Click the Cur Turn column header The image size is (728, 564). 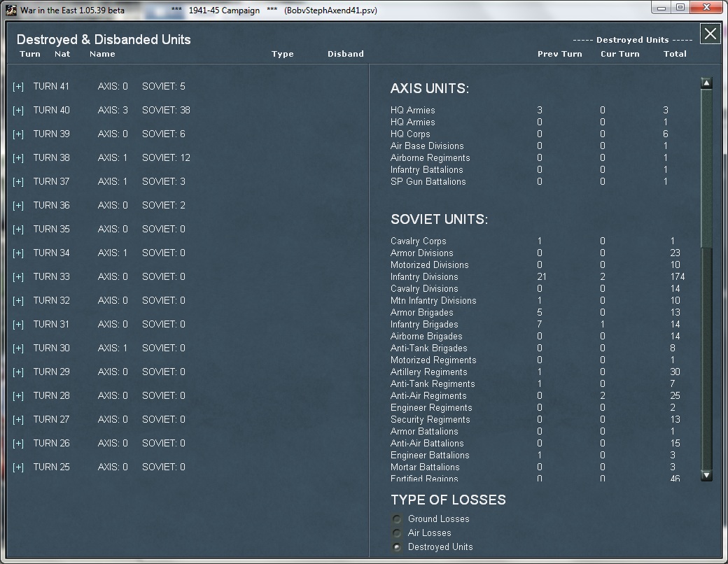[619, 54]
